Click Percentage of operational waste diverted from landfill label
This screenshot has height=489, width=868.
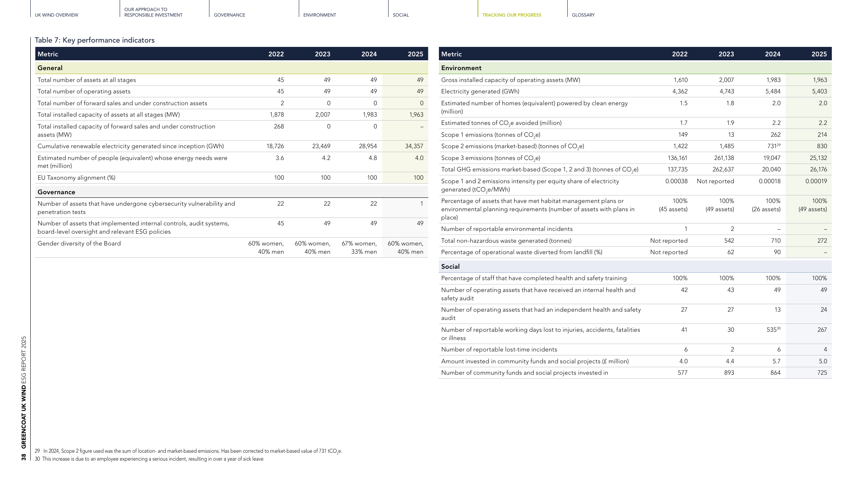pyautogui.click(x=522, y=252)
